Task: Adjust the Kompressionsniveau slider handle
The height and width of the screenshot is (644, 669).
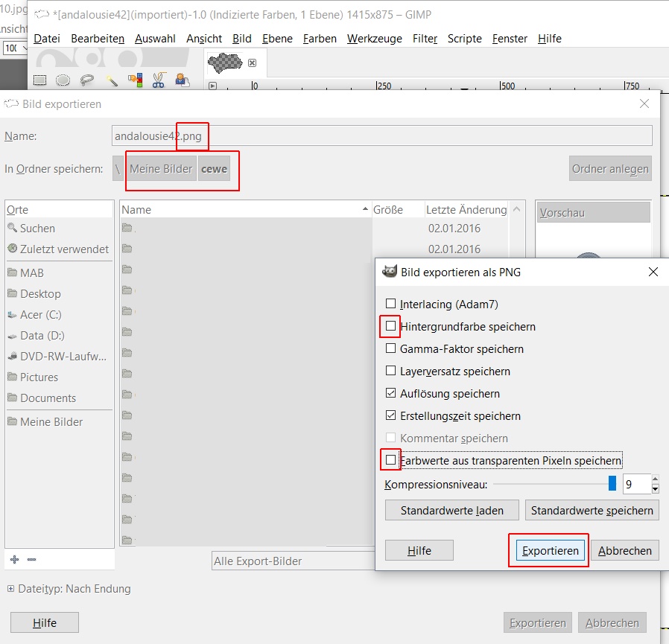Action: (x=612, y=484)
